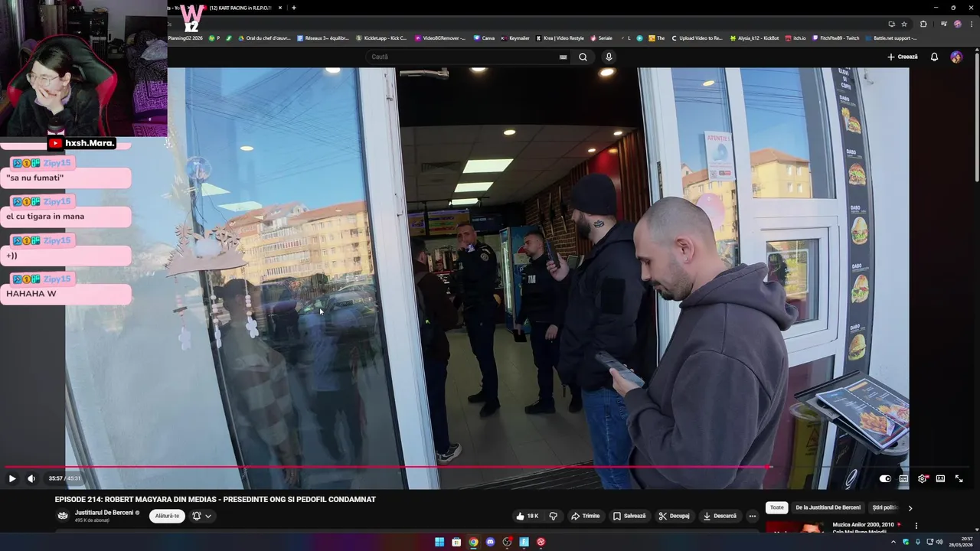Toggle subtitles in the video player
The width and height of the screenshot is (980, 551).
pyautogui.click(x=903, y=478)
